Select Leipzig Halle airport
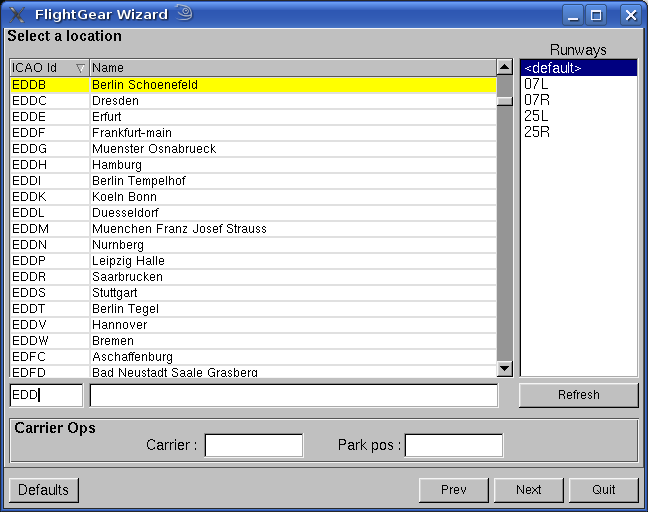This screenshot has width=648, height=512. point(253,261)
